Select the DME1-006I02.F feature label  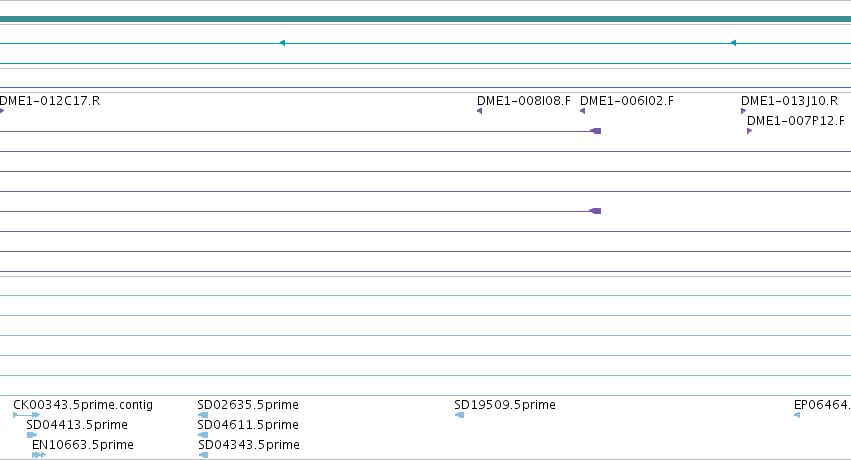pos(627,101)
